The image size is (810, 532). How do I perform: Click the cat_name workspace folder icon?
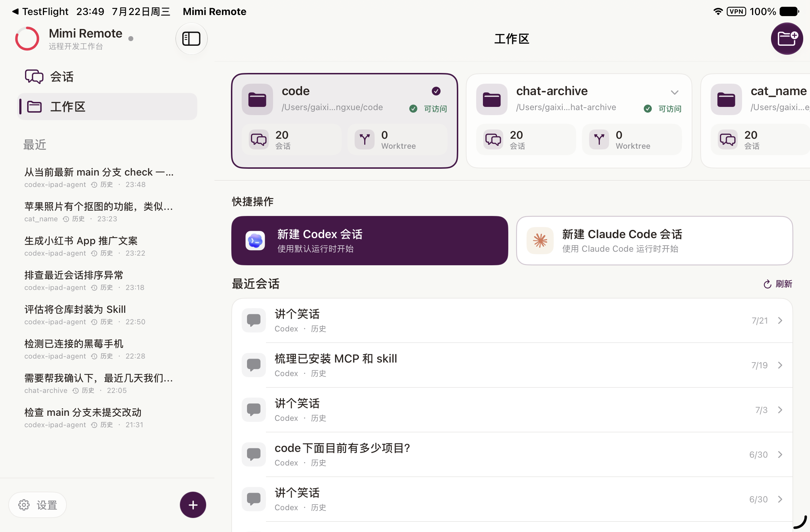pos(726,99)
